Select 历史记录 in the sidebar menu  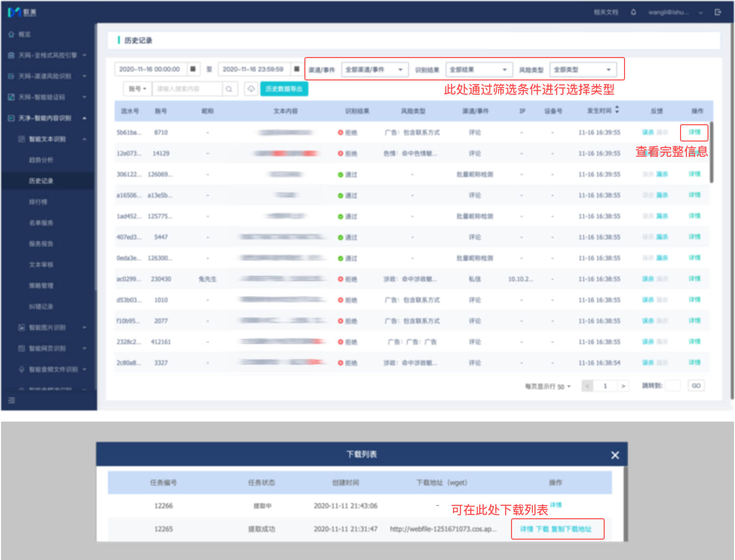pyautogui.click(x=41, y=181)
